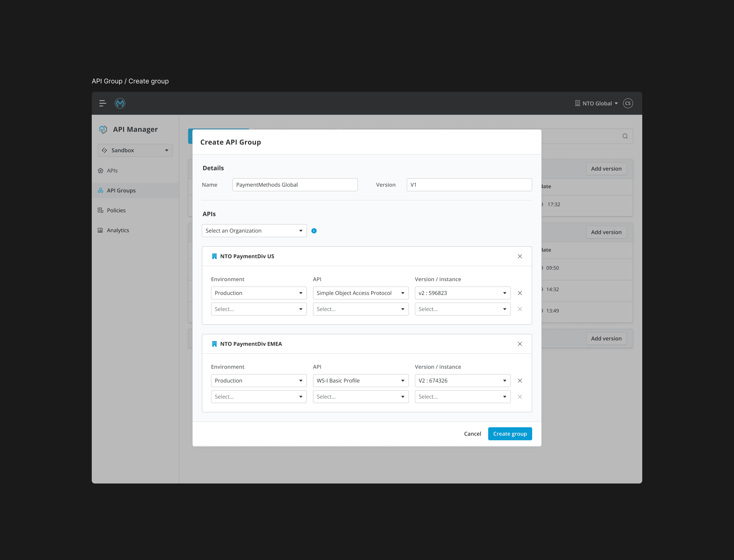This screenshot has width=734, height=560.
Task: Remove NTO PaymentDiv EMEA organization card
Action: point(519,344)
